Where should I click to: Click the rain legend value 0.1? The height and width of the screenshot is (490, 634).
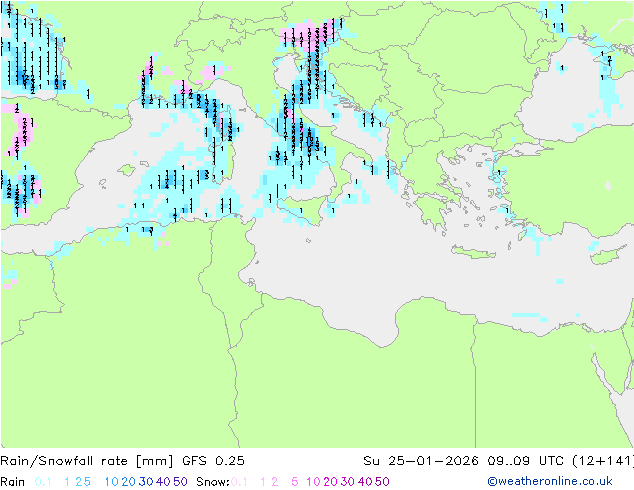click(43, 482)
